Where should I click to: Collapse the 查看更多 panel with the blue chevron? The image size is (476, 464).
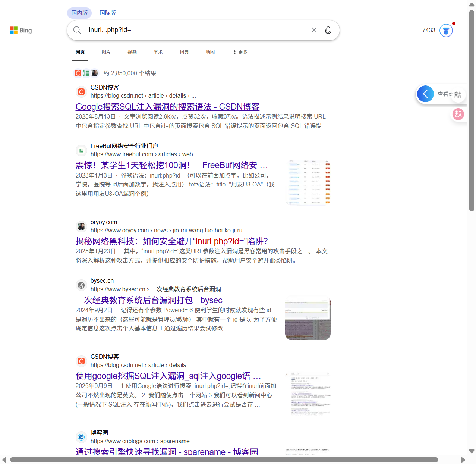coord(425,94)
